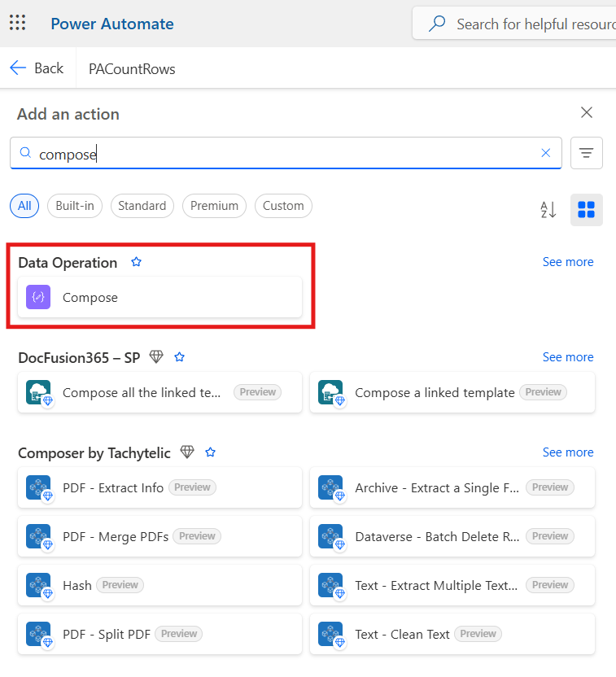Select the All filter pill
This screenshot has width=616, height=677.
[24, 206]
